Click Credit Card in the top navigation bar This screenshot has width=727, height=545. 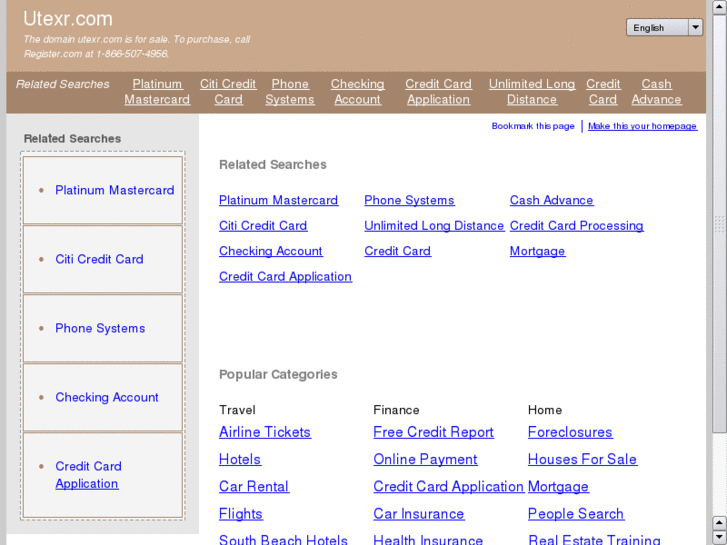point(603,91)
